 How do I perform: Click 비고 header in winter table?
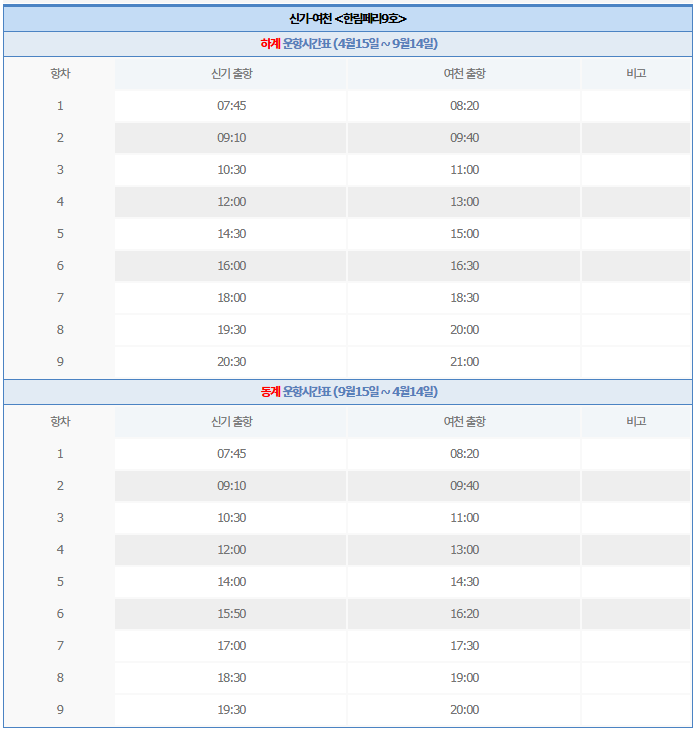(636, 421)
